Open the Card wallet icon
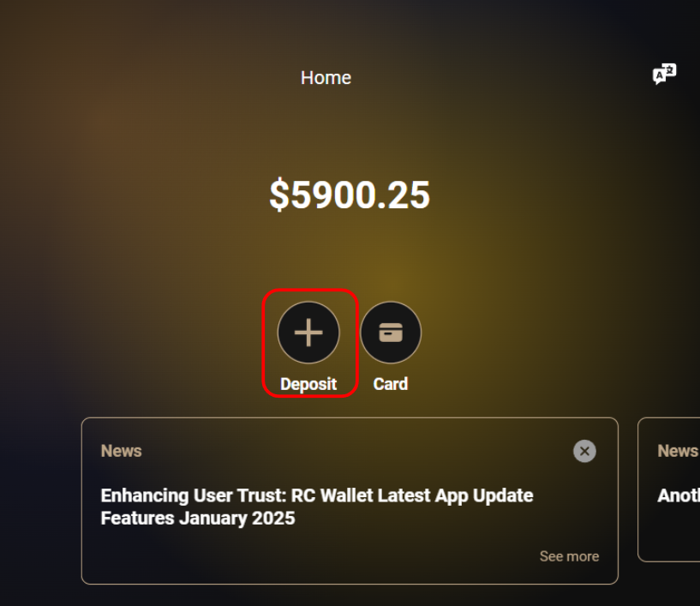Viewport: 700px width, 606px height. click(x=391, y=333)
